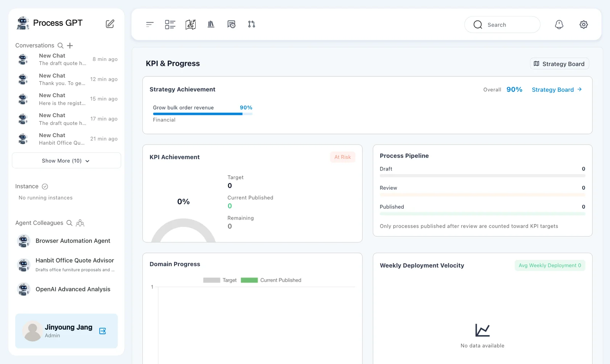Open the agent group people icon
The width and height of the screenshot is (610, 364).
[80, 223]
